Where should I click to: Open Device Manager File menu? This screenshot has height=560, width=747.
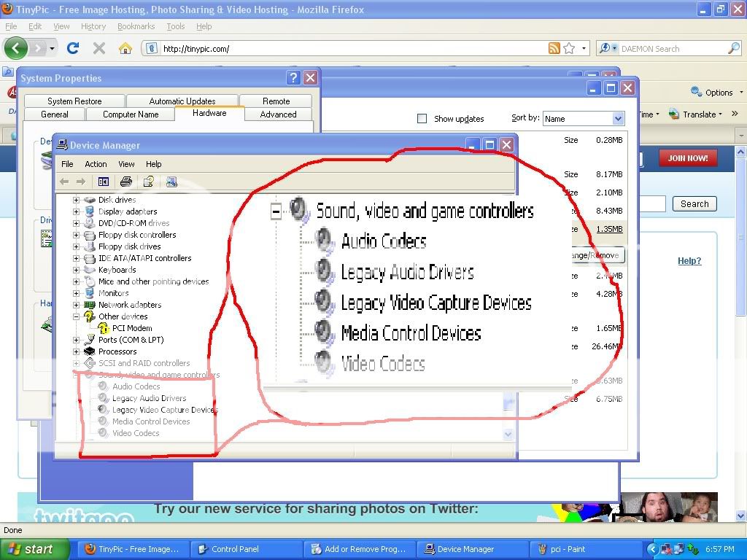pos(67,164)
